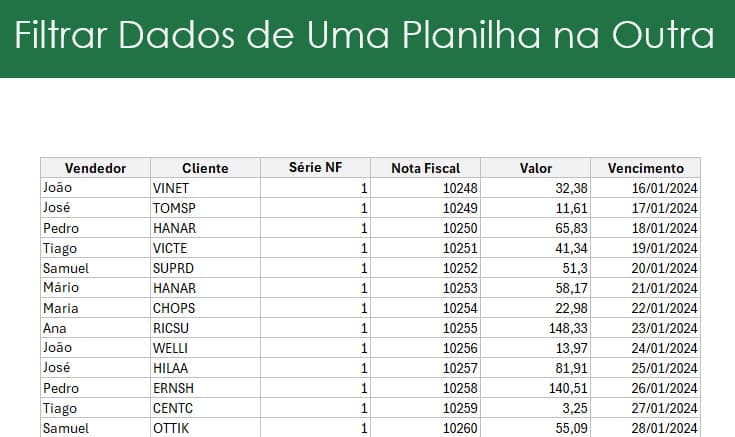Image resolution: width=735 pixels, height=437 pixels.
Task: Select the Vencimento column header
Action: pyautogui.click(x=645, y=168)
